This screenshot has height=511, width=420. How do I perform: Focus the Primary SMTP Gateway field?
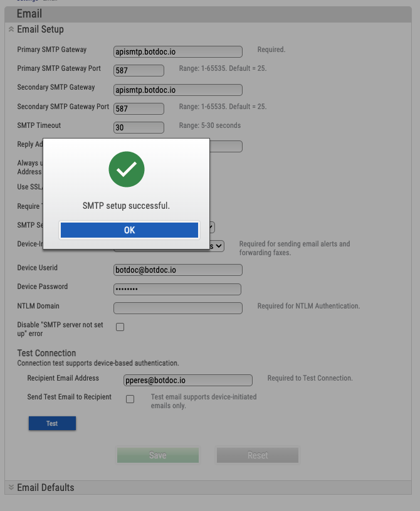point(177,52)
